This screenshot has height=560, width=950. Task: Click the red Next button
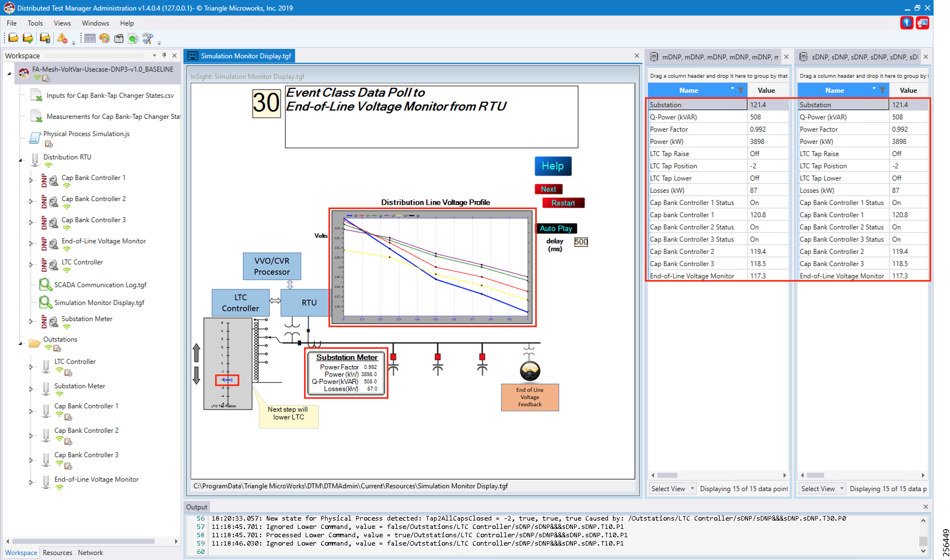(548, 189)
